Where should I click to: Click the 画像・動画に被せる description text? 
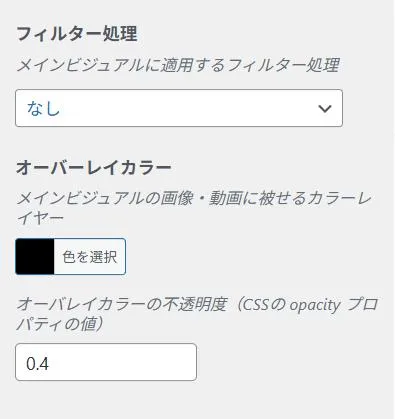click(x=209, y=199)
